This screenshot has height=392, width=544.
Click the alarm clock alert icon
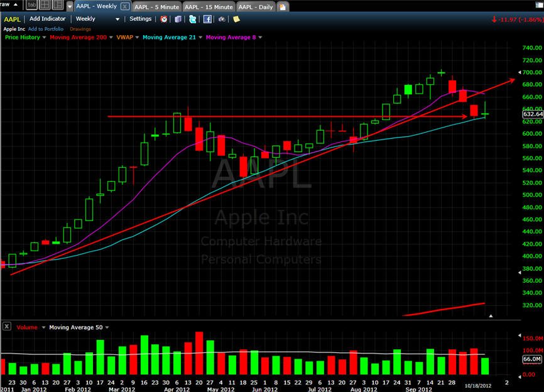coord(164,19)
